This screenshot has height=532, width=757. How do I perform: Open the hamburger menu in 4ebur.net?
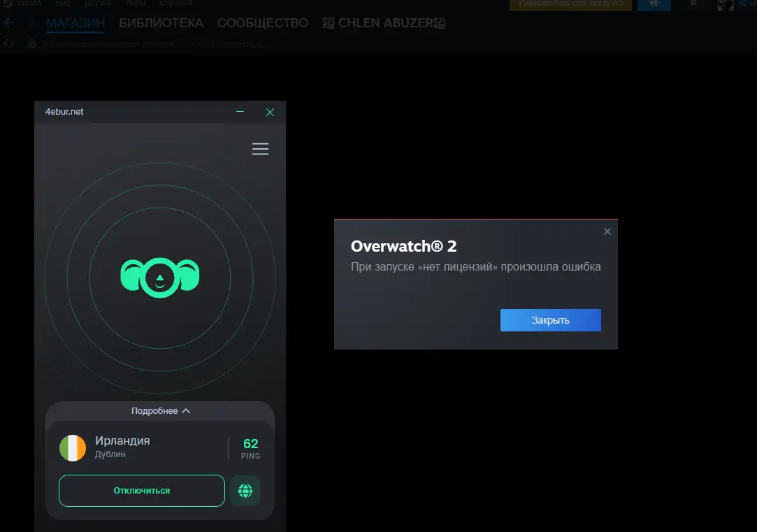coord(260,149)
